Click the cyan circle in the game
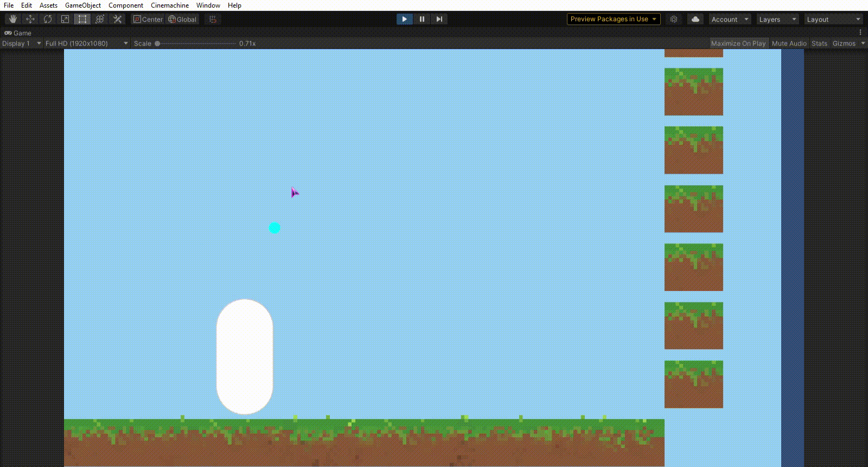This screenshot has height=467, width=868. coord(275,228)
